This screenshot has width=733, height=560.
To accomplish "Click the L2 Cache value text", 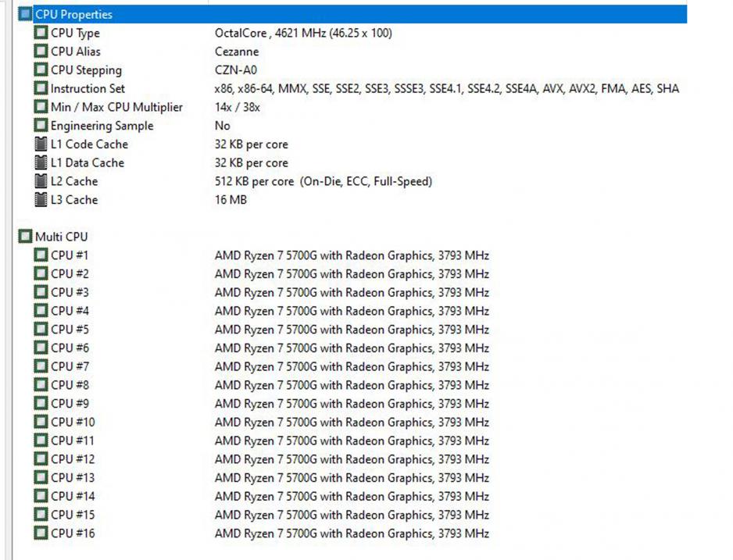I will [x=323, y=181].
